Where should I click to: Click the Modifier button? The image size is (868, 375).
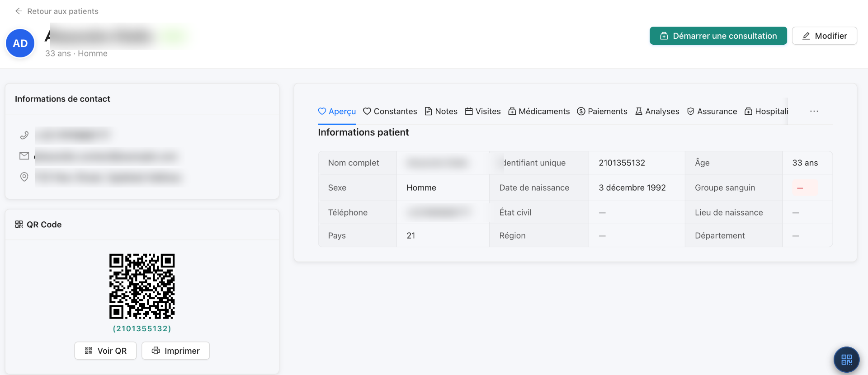coord(824,36)
